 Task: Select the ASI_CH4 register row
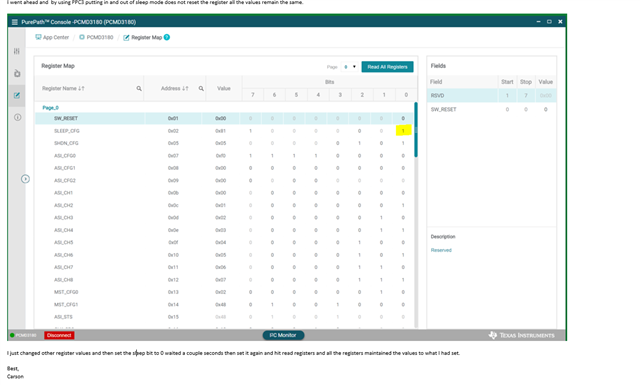coord(224,230)
